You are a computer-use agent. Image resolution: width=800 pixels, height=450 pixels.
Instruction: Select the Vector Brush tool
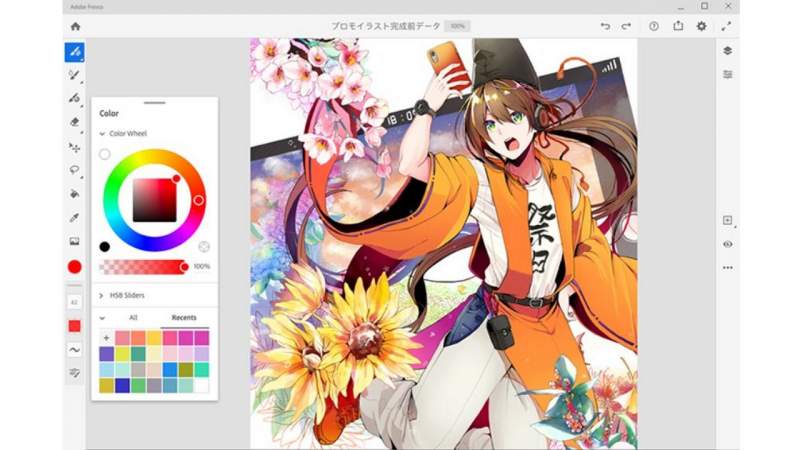[x=74, y=98]
